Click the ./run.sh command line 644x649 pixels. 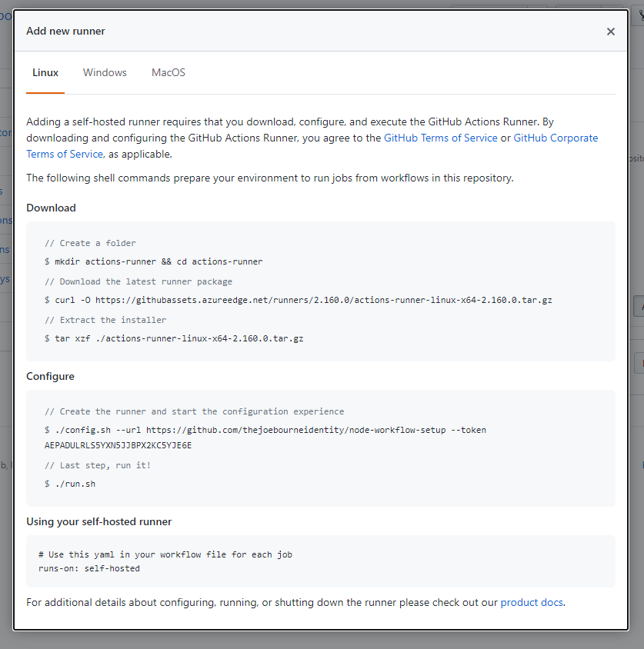[x=70, y=484]
